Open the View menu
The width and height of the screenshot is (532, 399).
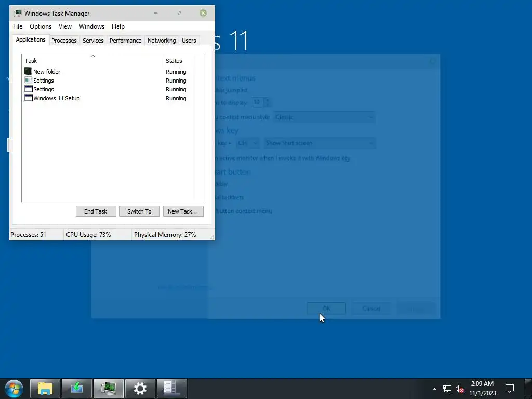[65, 26]
